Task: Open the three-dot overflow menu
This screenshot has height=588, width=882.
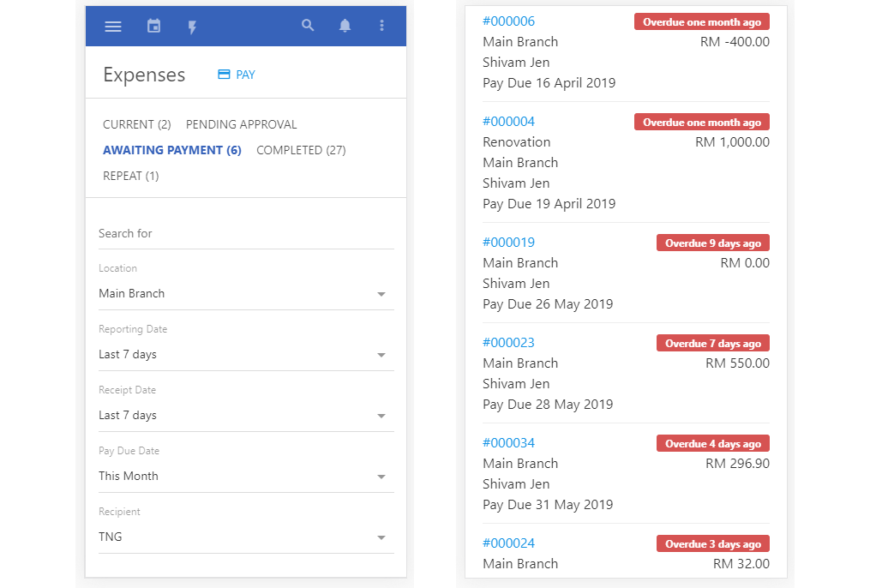Action: 381,26
